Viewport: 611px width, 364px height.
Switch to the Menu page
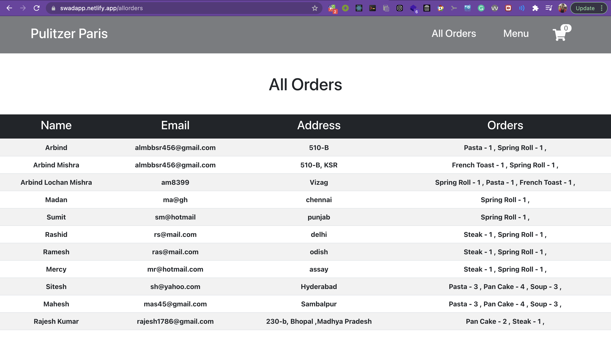click(x=516, y=34)
